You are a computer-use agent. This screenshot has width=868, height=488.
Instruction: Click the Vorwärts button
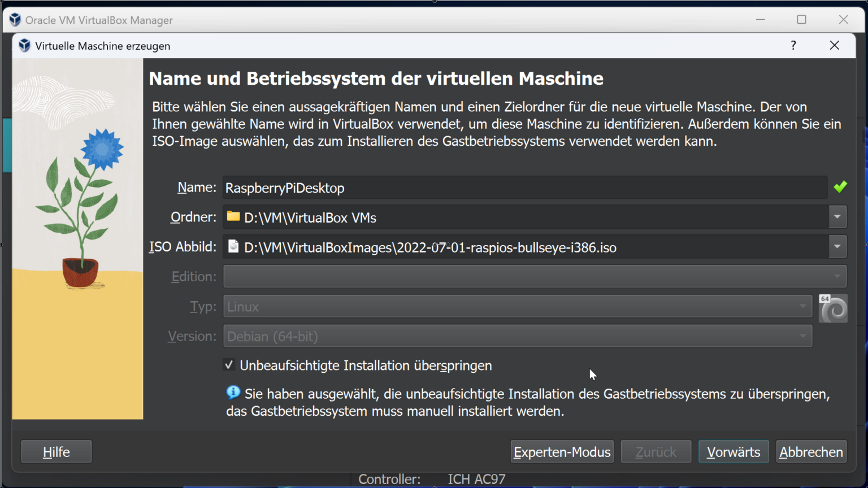coord(734,452)
